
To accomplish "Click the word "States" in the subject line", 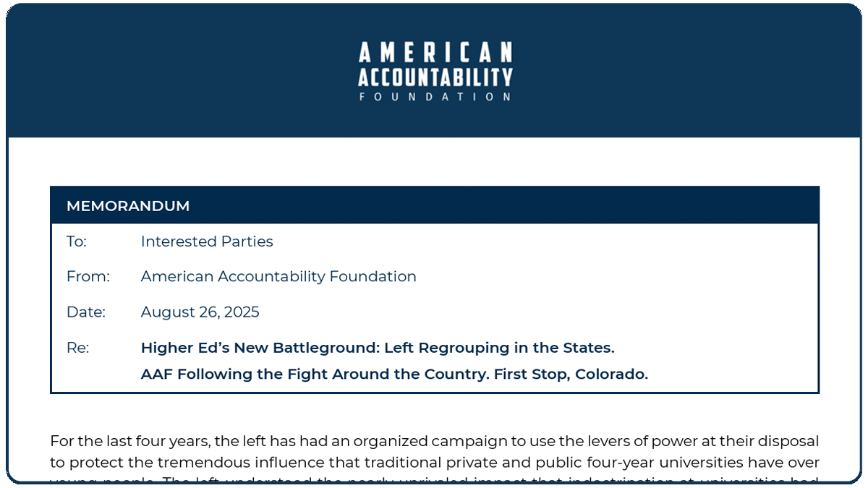I will pyautogui.click(x=586, y=348).
